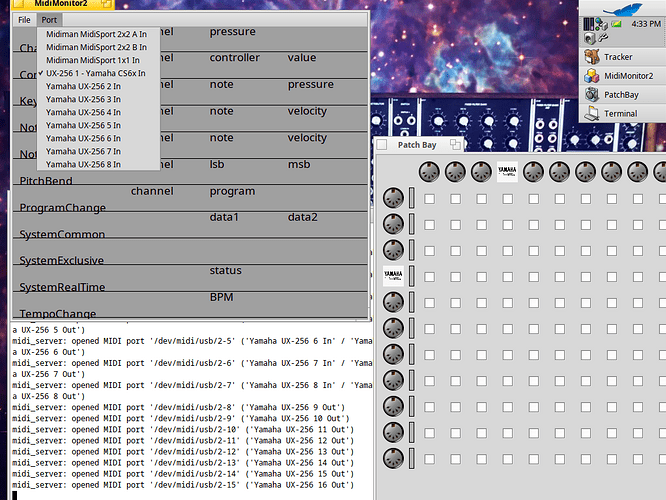Viewport: 666px width, 500px height.
Task: Open the speaker volume tray icon
Action: coord(590,38)
